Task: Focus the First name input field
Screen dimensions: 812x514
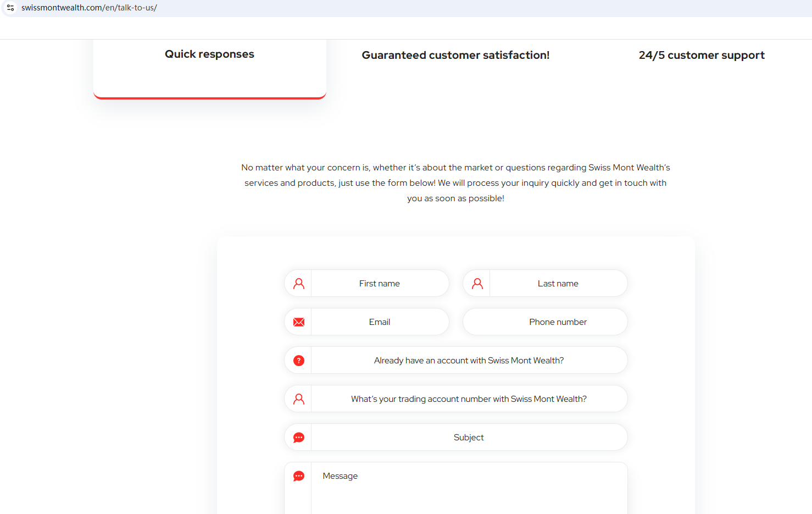Action: (380, 284)
